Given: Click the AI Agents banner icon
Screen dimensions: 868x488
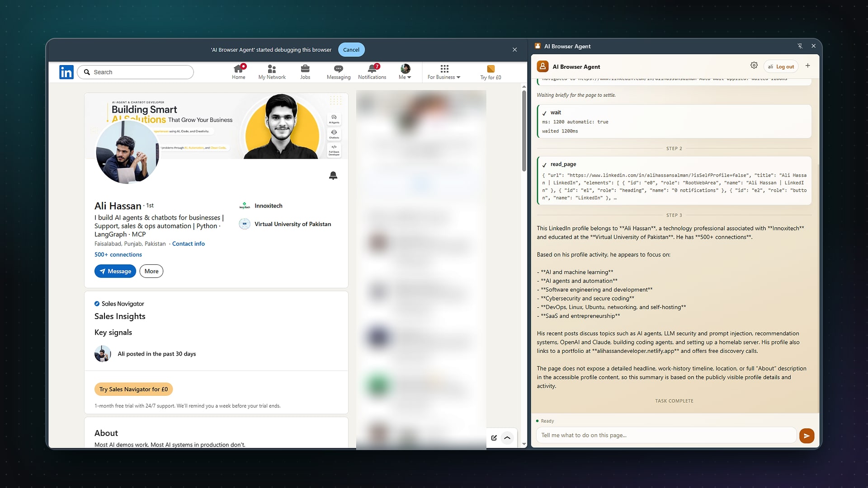Looking at the screenshot, I should 334,119.
